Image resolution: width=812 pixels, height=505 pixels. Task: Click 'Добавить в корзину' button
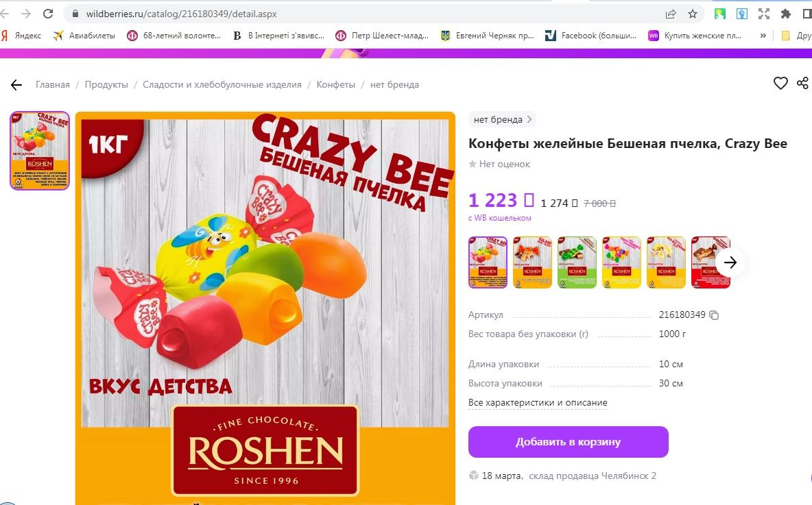(x=568, y=442)
